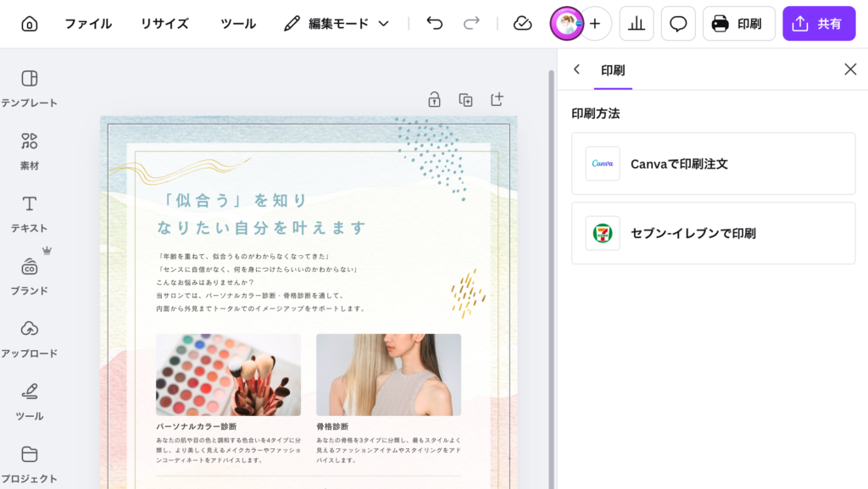
Task: Check the cloud save status icon
Action: (x=523, y=24)
